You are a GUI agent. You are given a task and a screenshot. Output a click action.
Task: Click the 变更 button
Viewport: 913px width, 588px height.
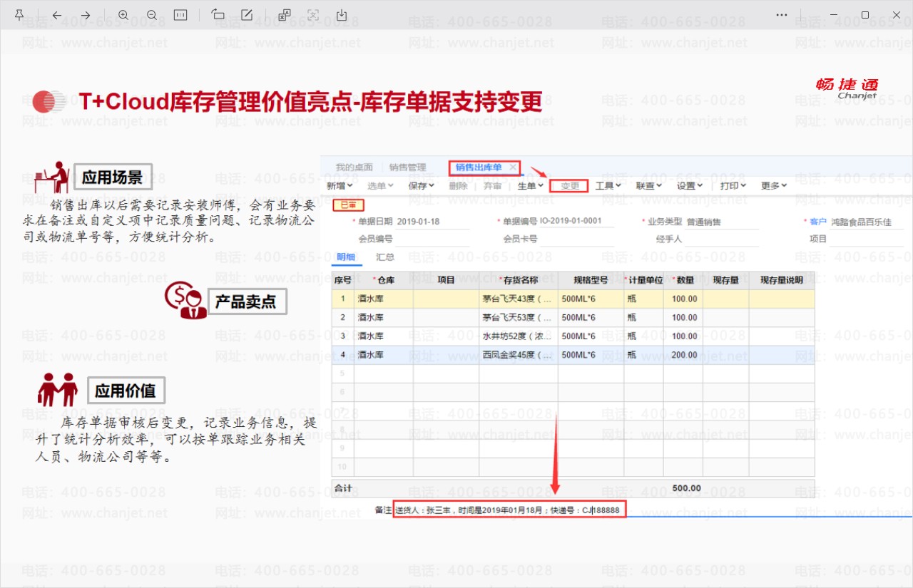(x=570, y=186)
